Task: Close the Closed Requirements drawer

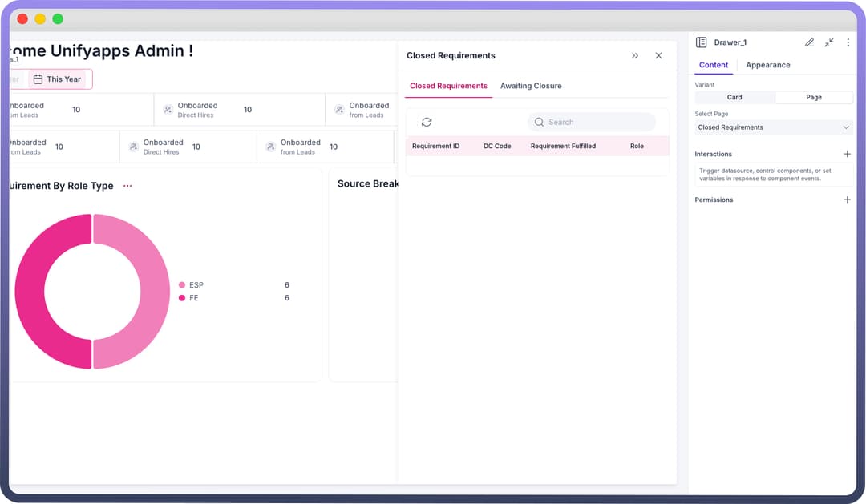Action: click(x=658, y=56)
